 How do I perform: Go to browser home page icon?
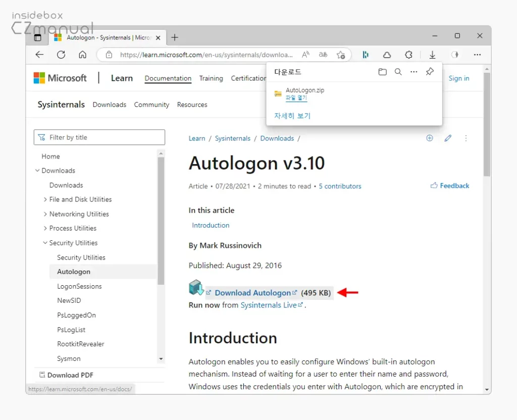(82, 55)
